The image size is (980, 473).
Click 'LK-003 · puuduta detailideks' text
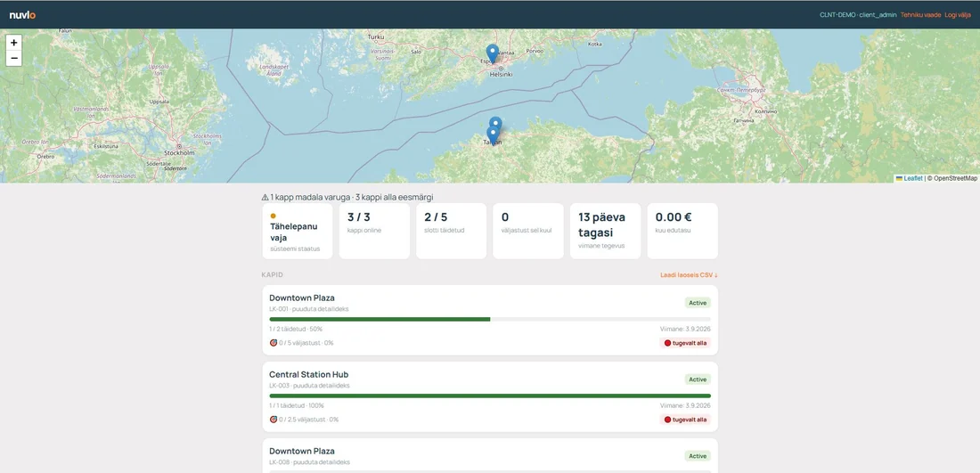point(309,386)
